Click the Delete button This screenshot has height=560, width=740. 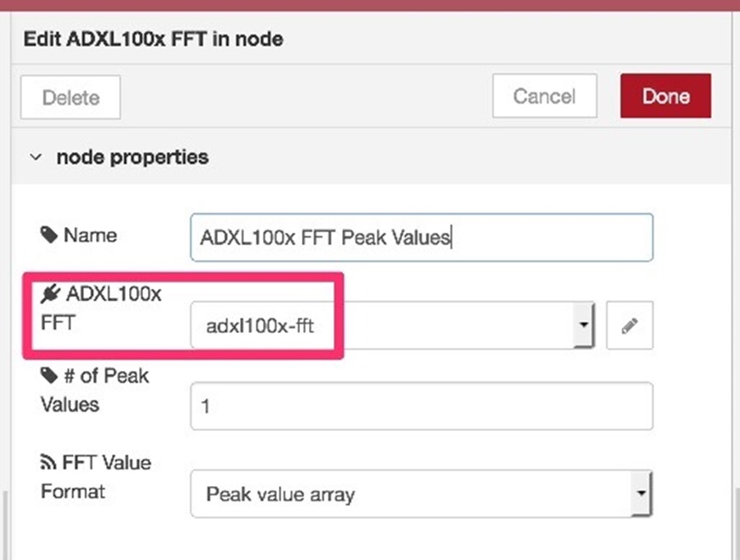71,97
